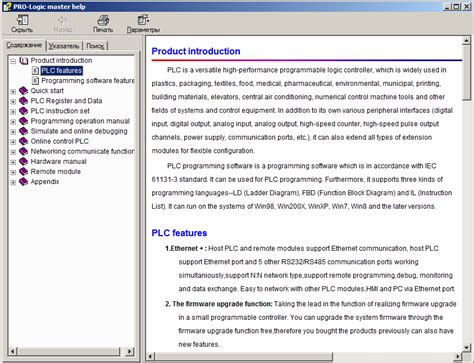
Task: Click the book icon beside Programming operation manual
Action: tap(23, 121)
